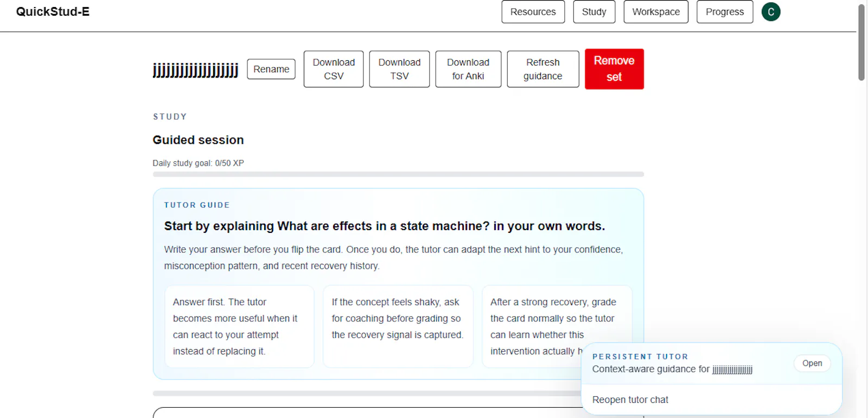
Task: Refresh guidance for this set
Action: (x=543, y=69)
